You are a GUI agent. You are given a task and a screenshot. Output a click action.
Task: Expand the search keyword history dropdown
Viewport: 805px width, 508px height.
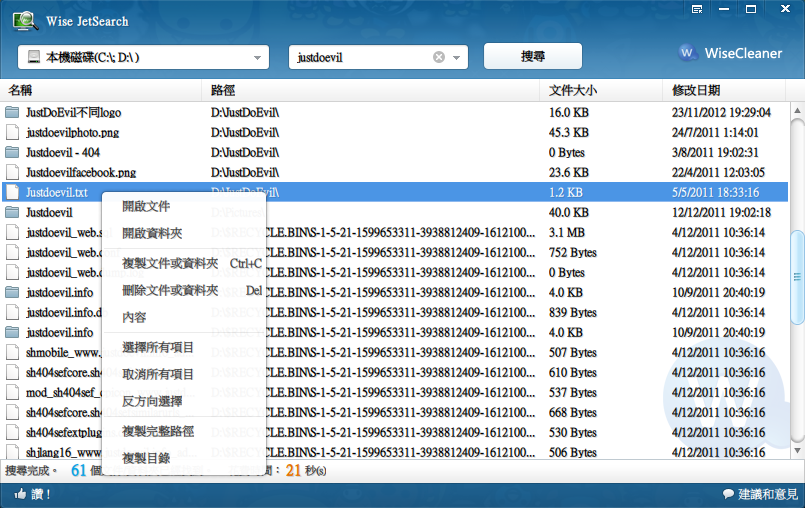pos(456,58)
